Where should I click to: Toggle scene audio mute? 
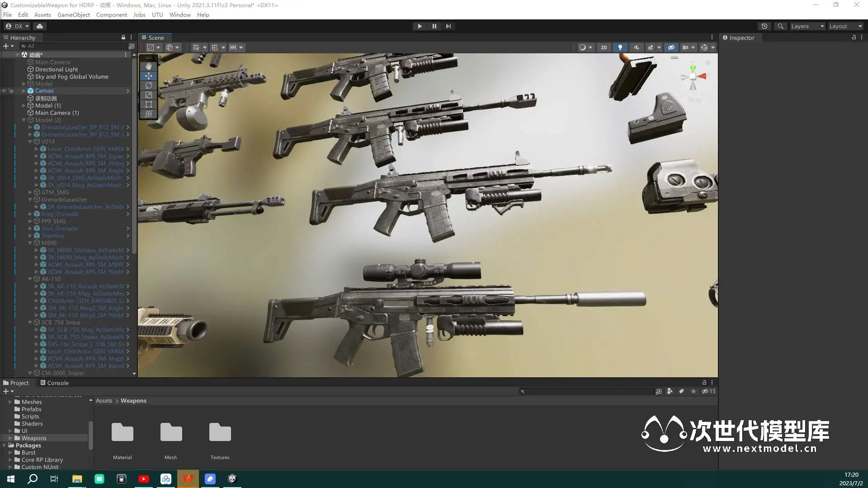coord(636,47)
